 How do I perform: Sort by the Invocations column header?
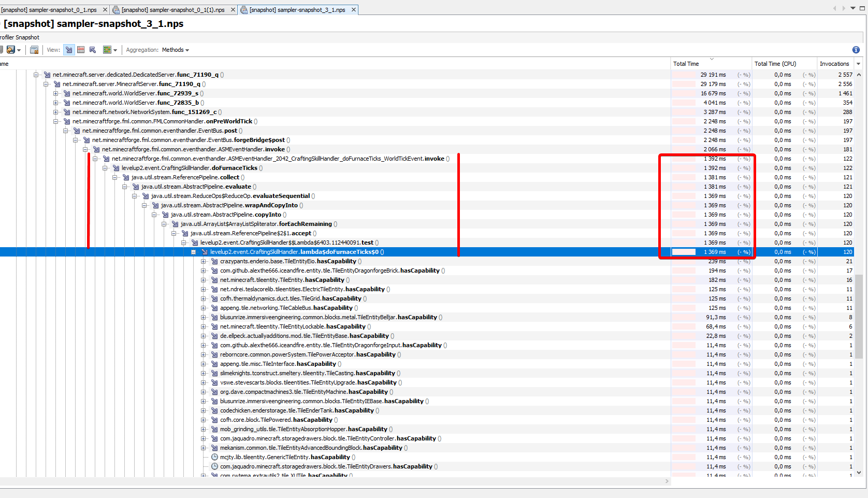835,64
